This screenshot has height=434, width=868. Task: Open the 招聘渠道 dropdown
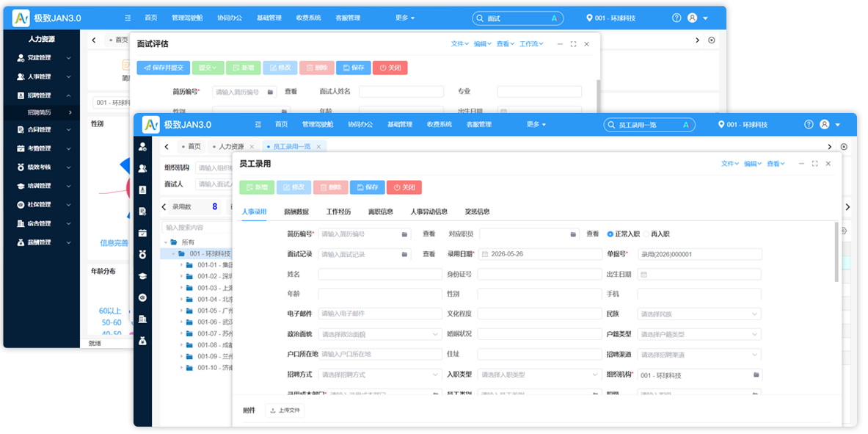699,354
